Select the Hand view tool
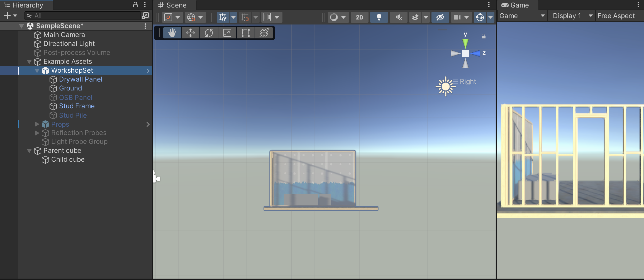Image resolution: width=644 pixels, height=280 pixels. tap(172, 33)
